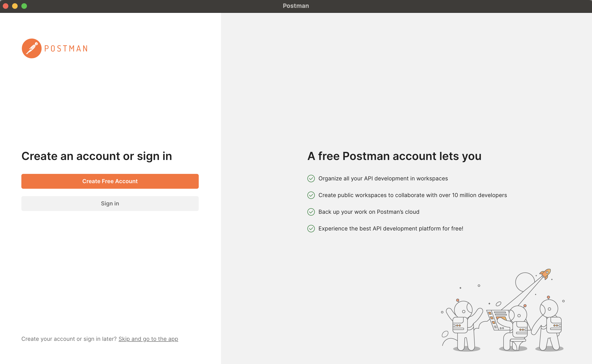The height and width of the screenshot is (364, 592).
Task: Click the orange rocket illustration
Action: [545, 274]
